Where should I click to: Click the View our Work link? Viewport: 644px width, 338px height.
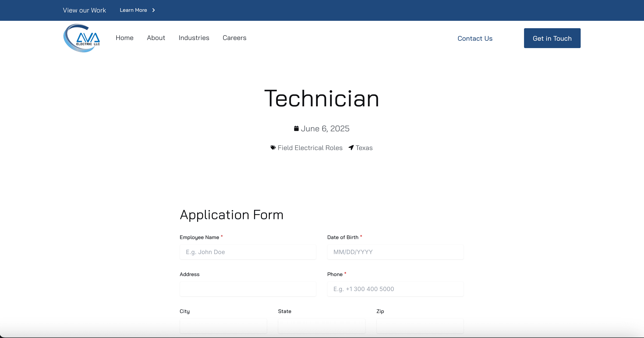(x=84, y=10)
